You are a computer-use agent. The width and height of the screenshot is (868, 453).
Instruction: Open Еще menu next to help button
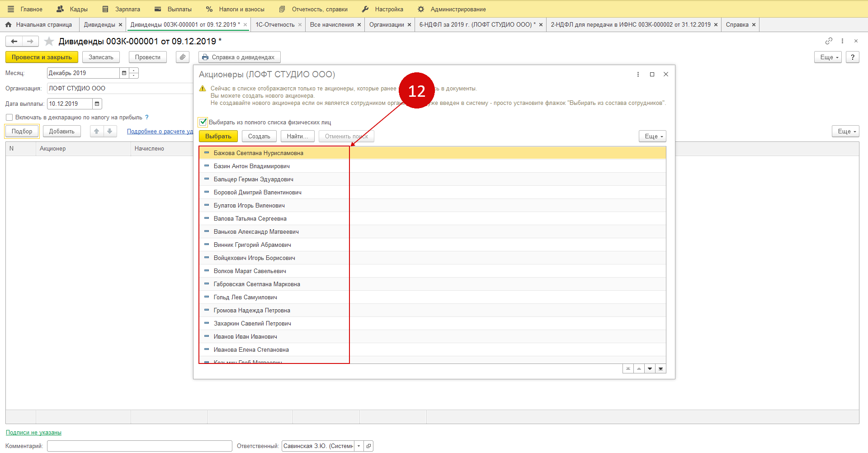coord(828,57)
